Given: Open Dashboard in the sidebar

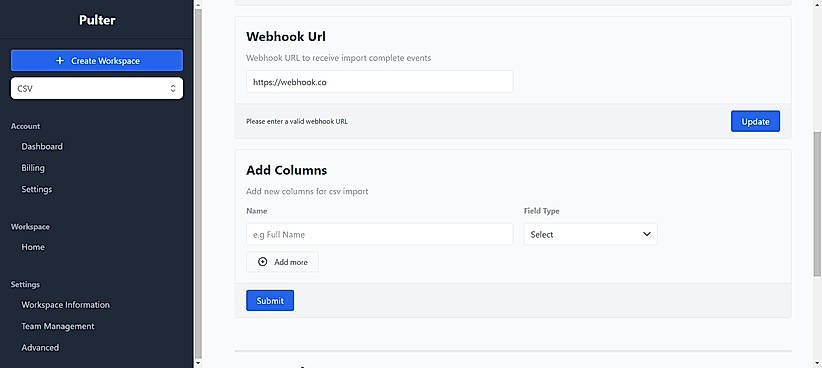Looking at the screenshot, I should click(x=42, y=147).
